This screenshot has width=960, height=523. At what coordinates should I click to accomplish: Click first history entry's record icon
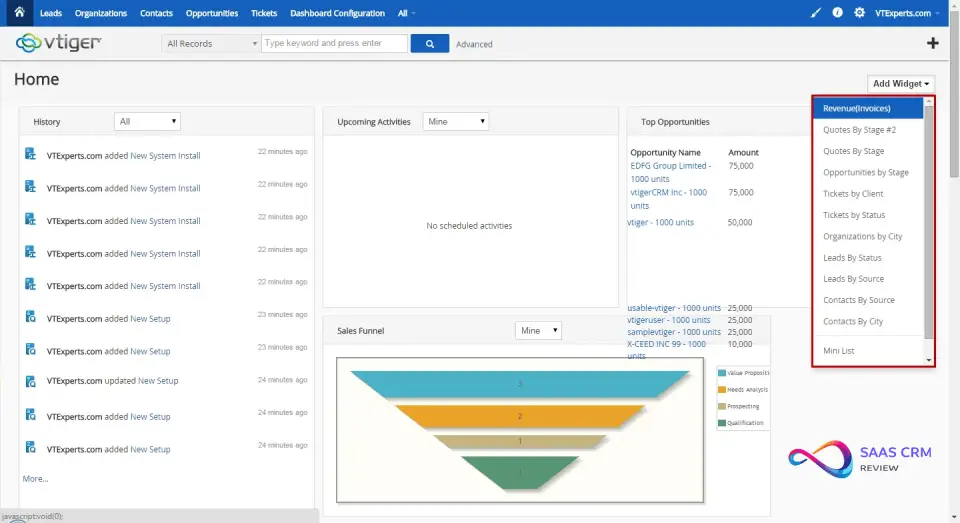coord(30,155)
